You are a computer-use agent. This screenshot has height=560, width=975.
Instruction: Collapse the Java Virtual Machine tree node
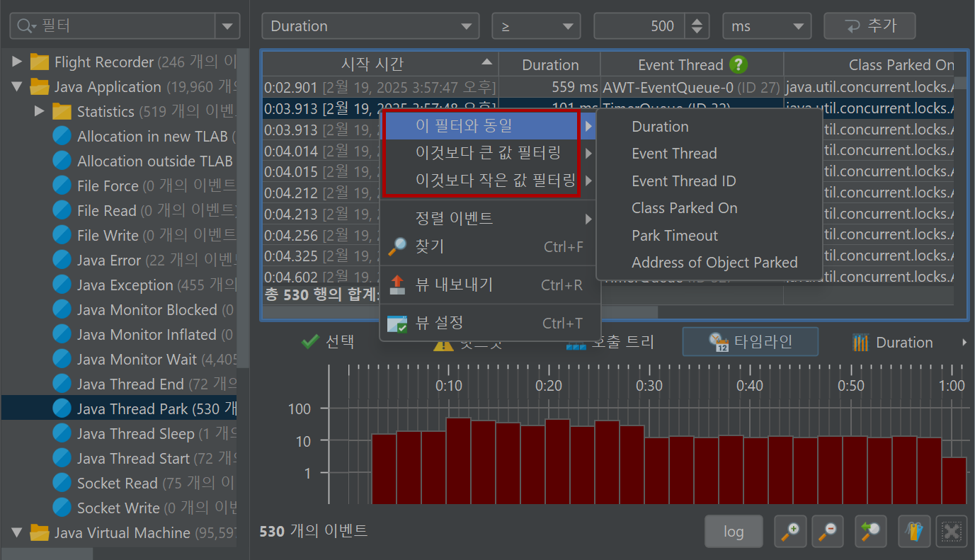(17, 532)
